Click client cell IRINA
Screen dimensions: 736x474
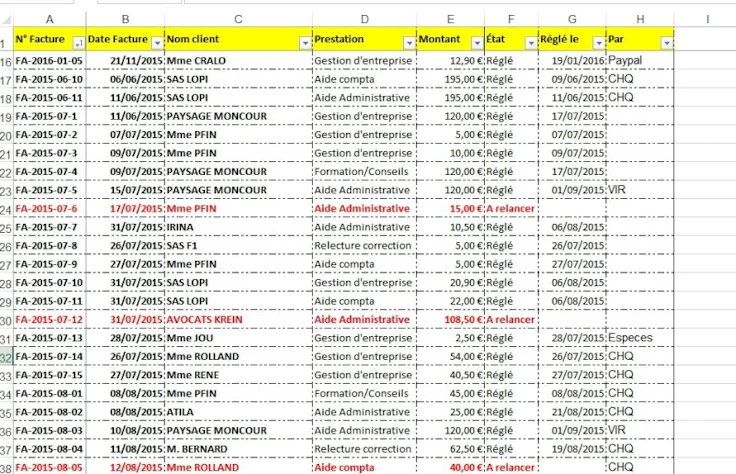coord(238,227)
